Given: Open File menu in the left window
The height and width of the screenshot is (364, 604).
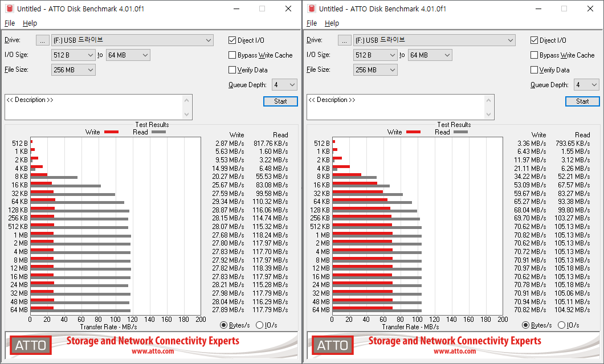Looking at the screenshot, I should (10, 23).
